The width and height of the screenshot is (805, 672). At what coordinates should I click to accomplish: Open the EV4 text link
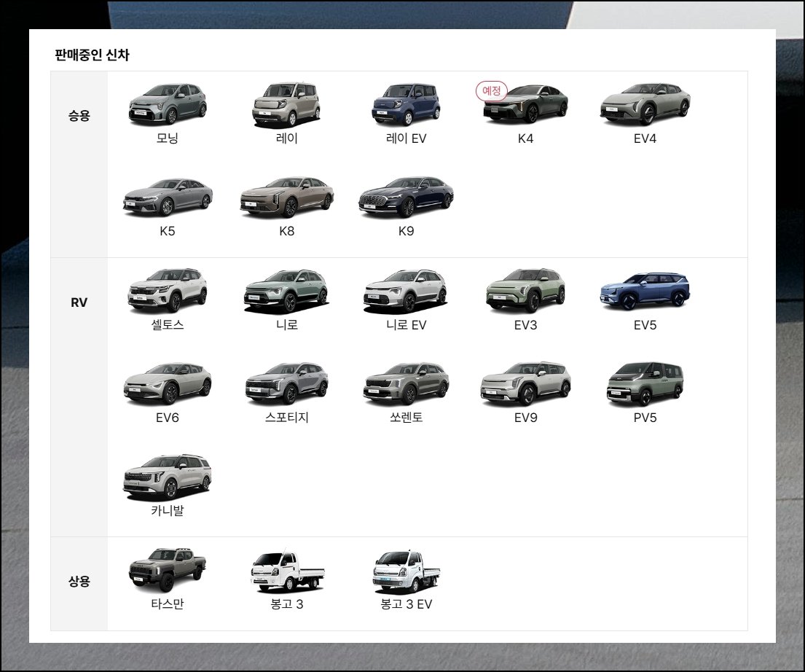(645, 138)
